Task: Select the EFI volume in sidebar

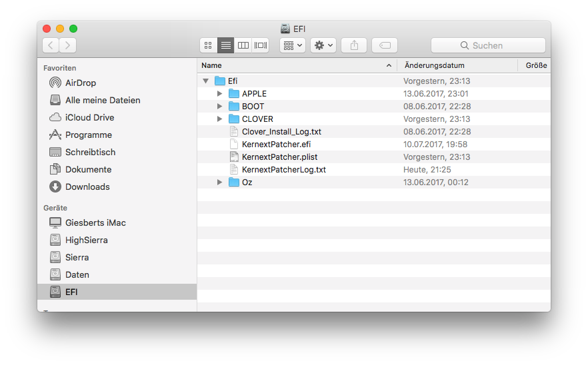Action: tap(117, 292)
